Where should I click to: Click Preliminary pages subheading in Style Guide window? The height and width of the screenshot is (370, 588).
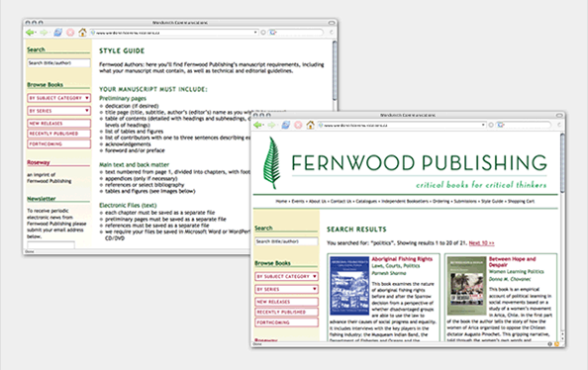coord(123,98)
